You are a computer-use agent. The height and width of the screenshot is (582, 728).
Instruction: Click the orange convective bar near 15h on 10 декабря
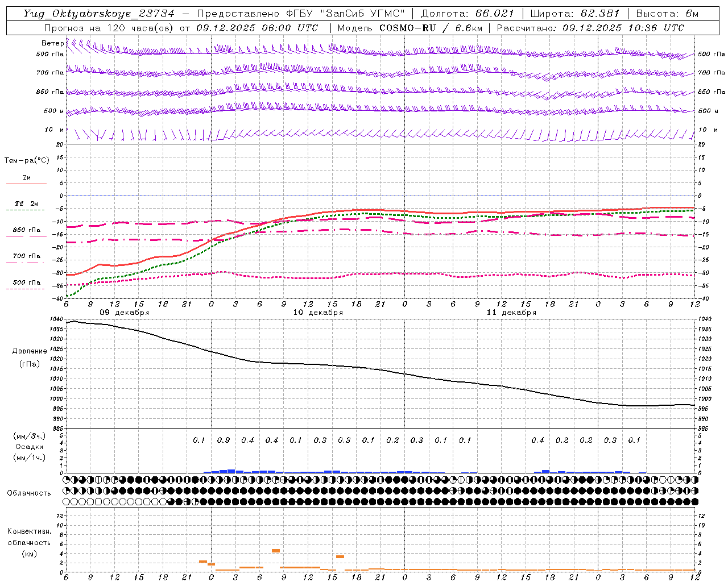click(340, 556)
